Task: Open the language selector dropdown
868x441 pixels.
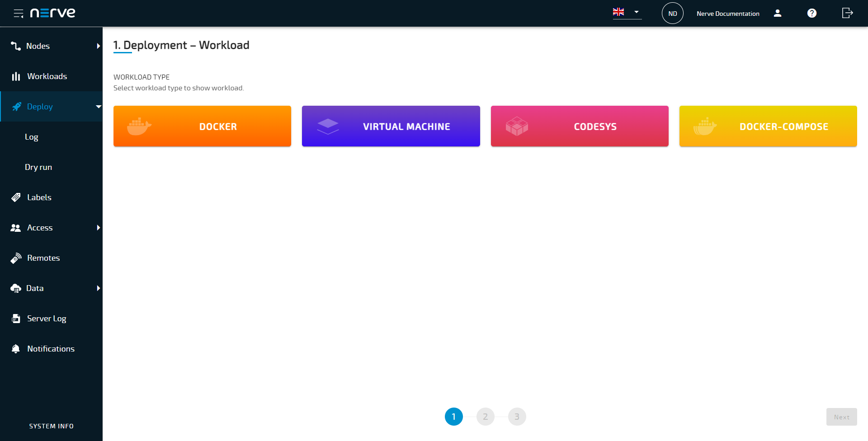Action: [x=627, y=13]
